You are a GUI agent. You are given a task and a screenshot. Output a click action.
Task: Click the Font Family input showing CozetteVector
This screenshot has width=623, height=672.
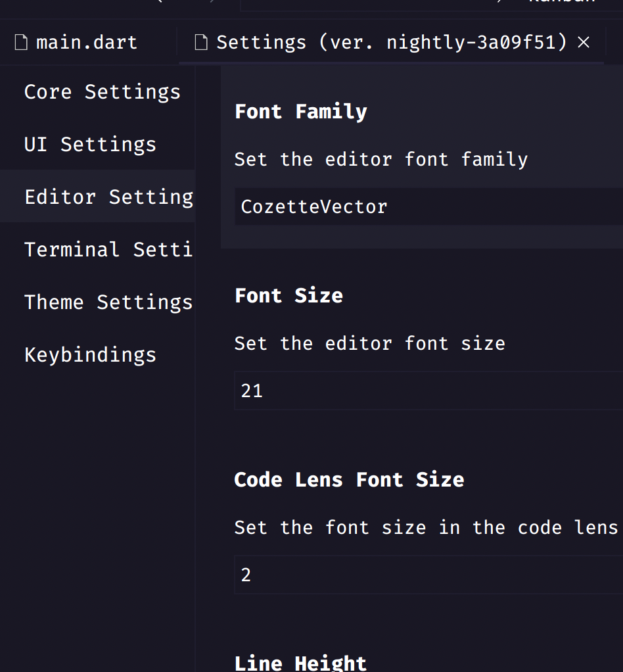pos(427,206)
